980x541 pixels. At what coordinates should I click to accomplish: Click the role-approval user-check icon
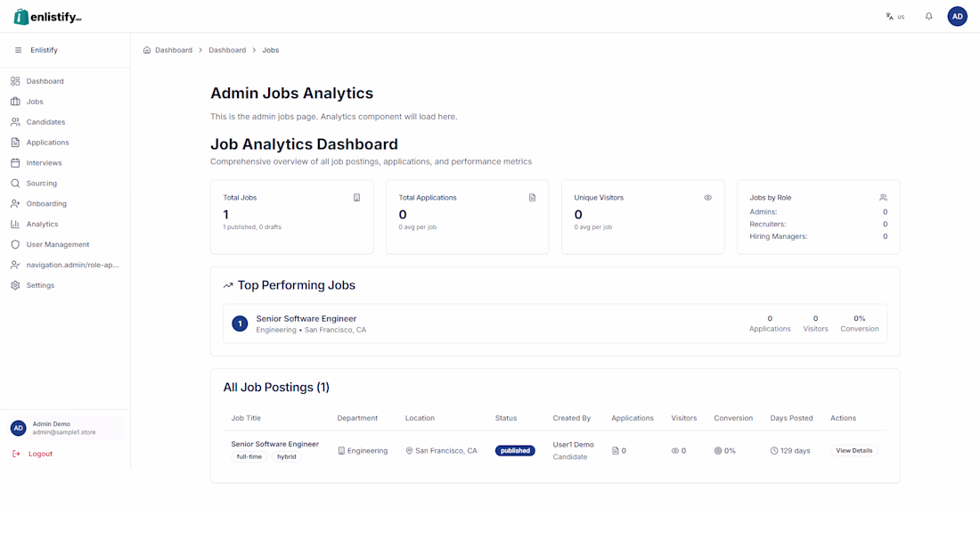(15, 266)
